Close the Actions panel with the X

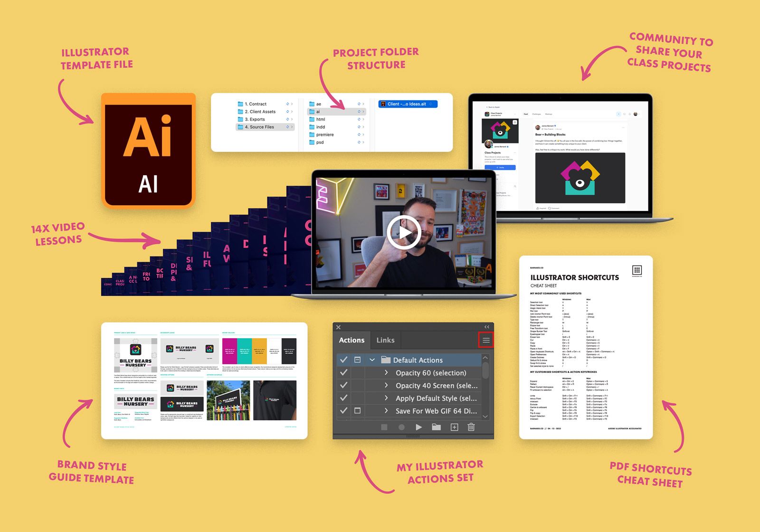point(338,327)
